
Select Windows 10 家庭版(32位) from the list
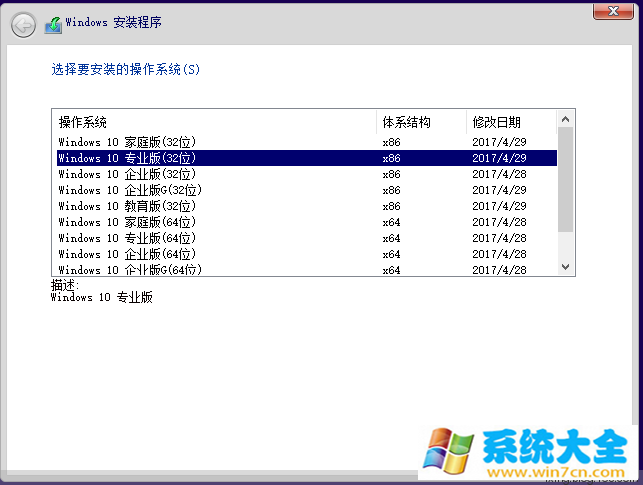pos(130,142)
